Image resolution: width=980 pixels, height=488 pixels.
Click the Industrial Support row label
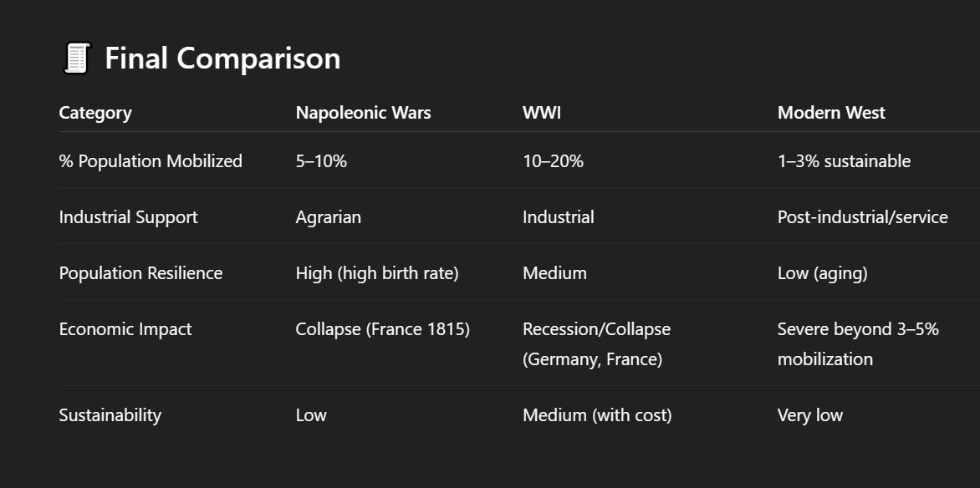128,216
